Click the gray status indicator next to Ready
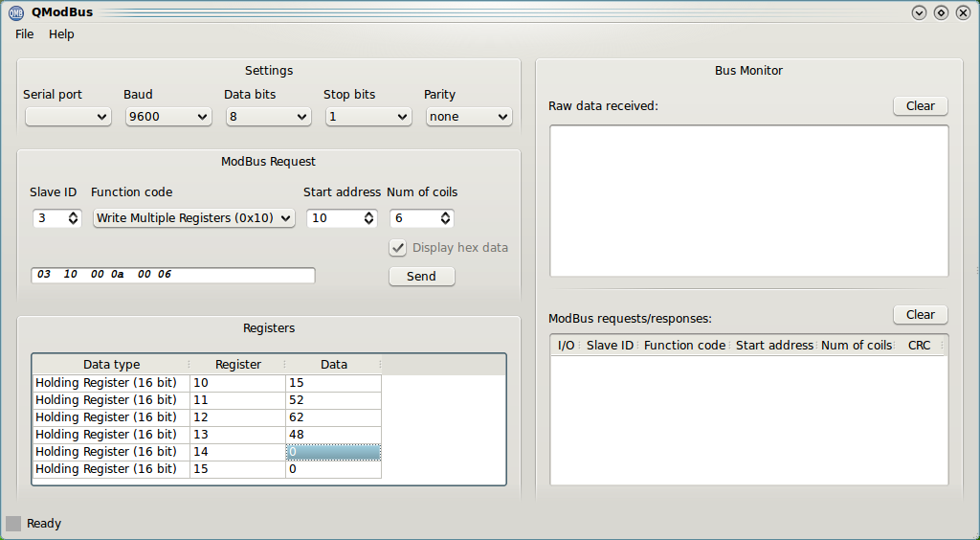Viewport: 980px width, 540px height. 13,524
